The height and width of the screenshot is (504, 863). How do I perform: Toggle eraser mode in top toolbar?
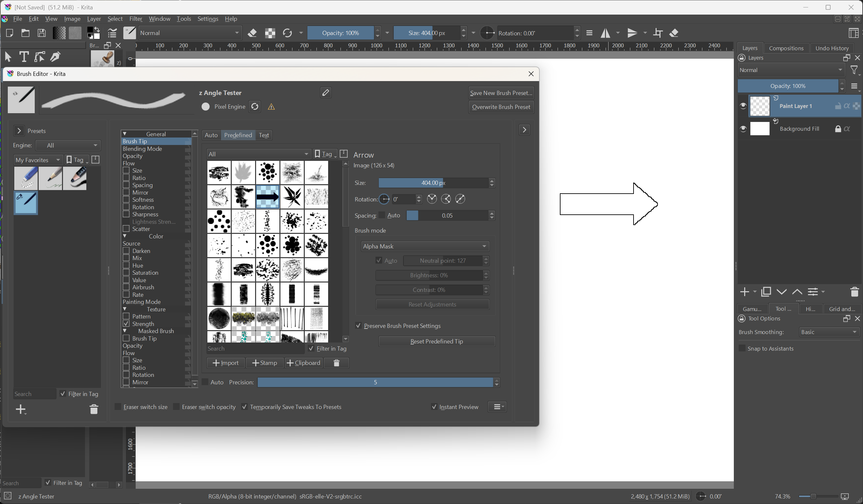[x=253, y=33]
